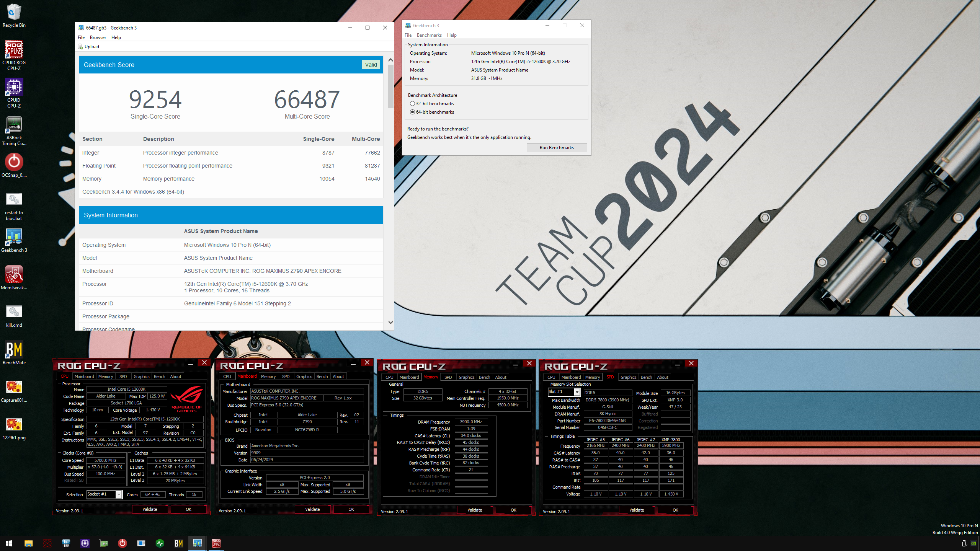Launch Geekbench 3 desktop shortcut

[14, 240]
